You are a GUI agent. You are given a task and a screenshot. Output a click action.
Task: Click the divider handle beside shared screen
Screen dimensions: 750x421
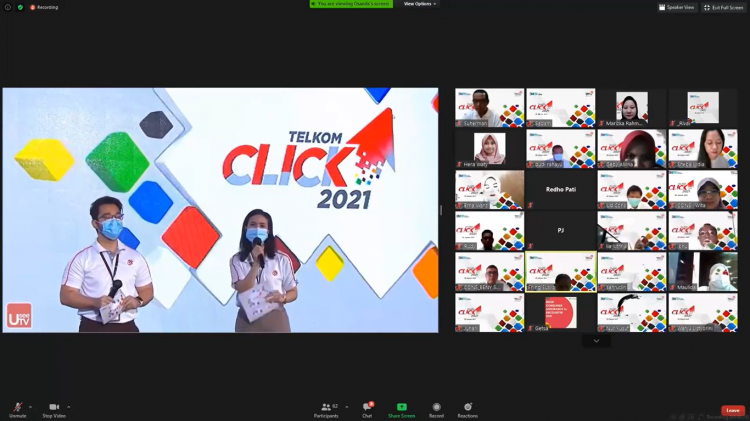pos(441,210)
